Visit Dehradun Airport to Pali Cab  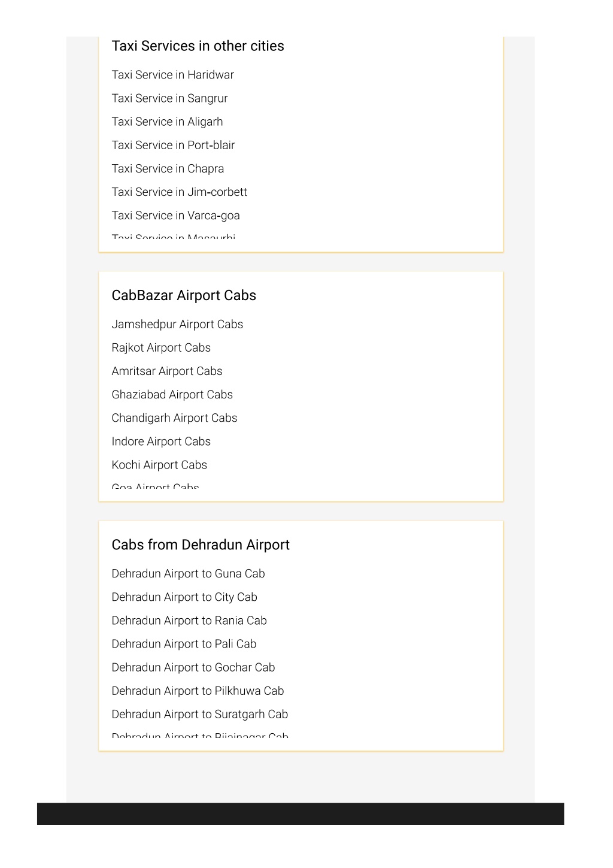[x=184, y=643]
